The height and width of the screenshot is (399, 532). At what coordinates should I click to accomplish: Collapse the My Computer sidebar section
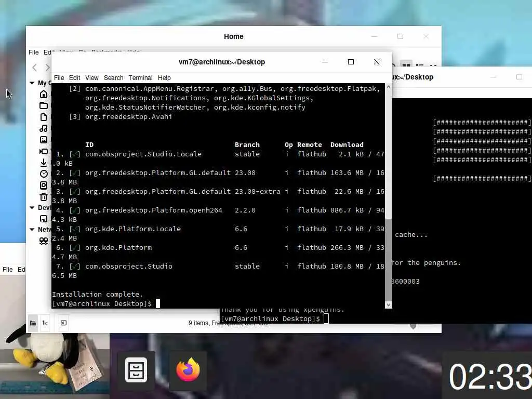(x=32, y=83)
